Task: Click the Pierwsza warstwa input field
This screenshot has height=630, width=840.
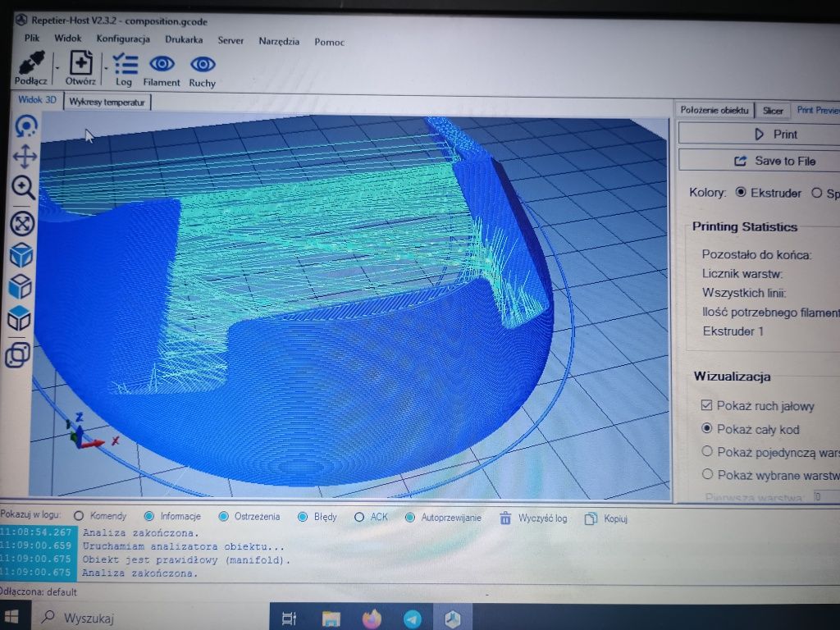Action: click(825, 496)
